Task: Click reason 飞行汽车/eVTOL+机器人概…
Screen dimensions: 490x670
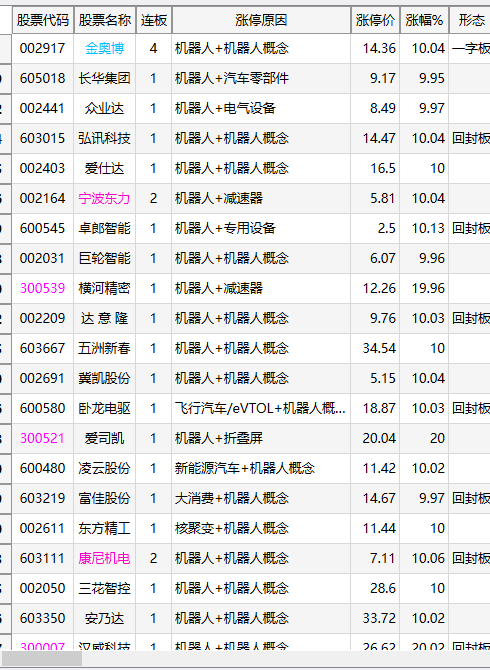Action: [x=260, y=408]
